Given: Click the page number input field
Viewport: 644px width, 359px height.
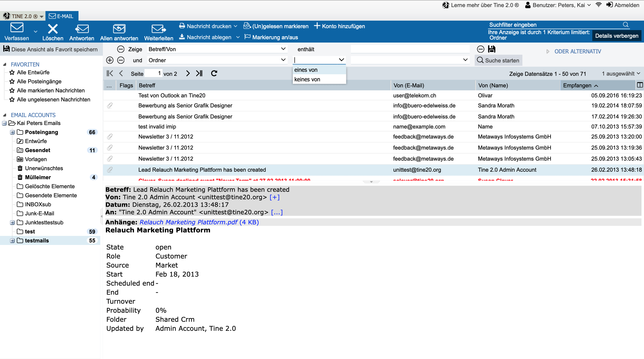Looking at the screenshot, I should coord(153,73).
